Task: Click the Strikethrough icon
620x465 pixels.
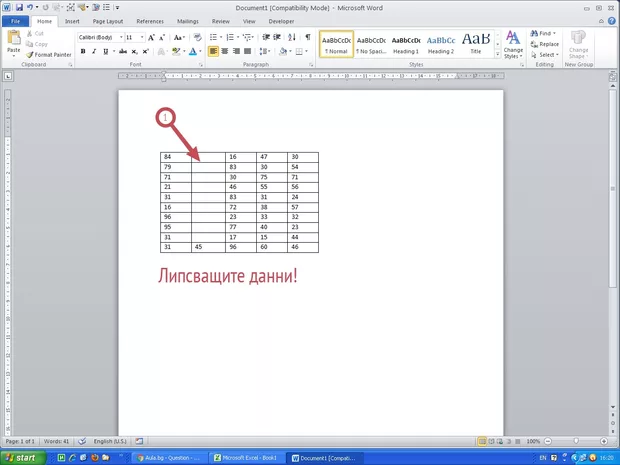Action: [122, 51]
